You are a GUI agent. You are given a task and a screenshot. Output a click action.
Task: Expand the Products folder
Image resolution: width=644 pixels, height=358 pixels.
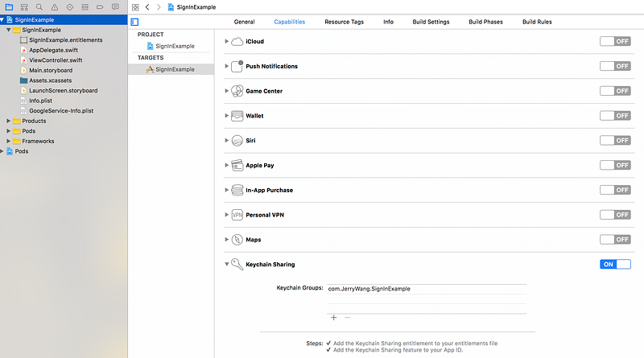(8, 121)
